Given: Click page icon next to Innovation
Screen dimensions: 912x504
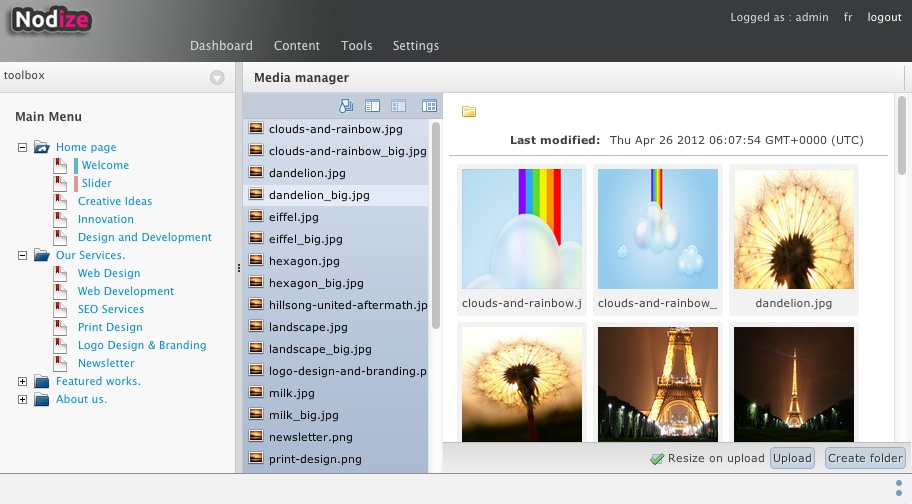Looking at the screenshot, I should point(60,219).
